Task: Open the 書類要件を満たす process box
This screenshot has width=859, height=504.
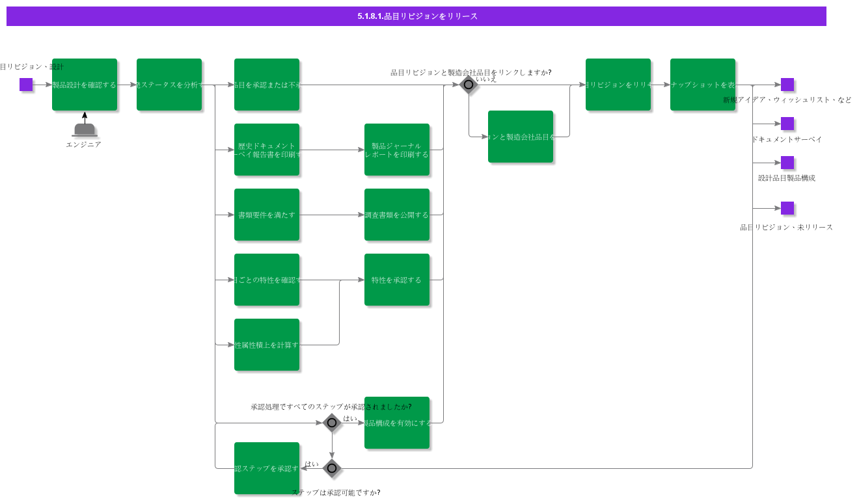Action: 267,215
